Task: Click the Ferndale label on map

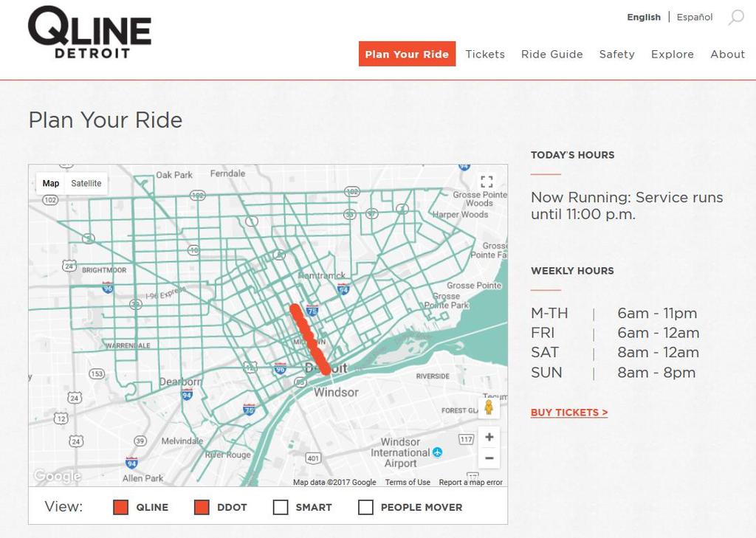Action: click(x=227, y=173)
